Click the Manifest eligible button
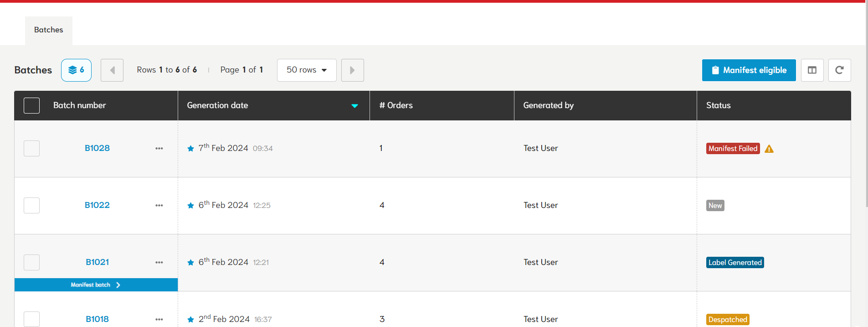 tap(749, 70)
